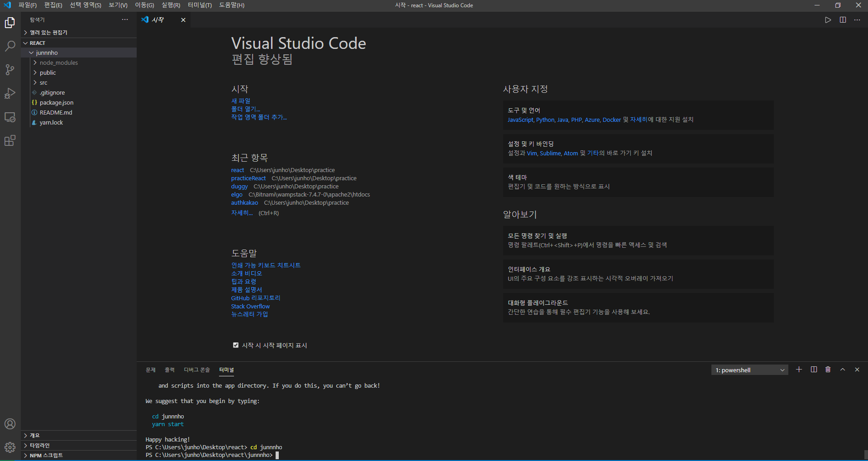This screenshot has height=461, width=868.
Task: Switch to the 디버그 콘솔 tab
Action: pos(197,370)
